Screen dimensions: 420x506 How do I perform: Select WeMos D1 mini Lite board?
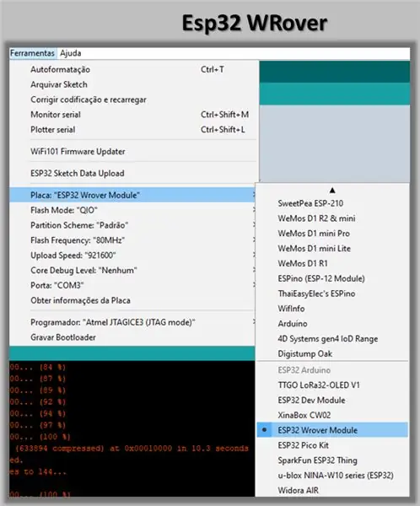point(332,249)
